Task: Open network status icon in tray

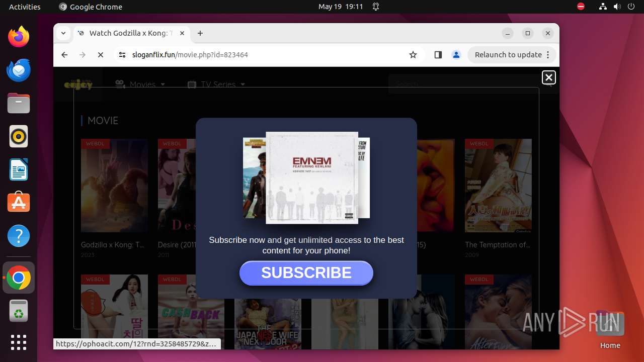Action: 603,7
